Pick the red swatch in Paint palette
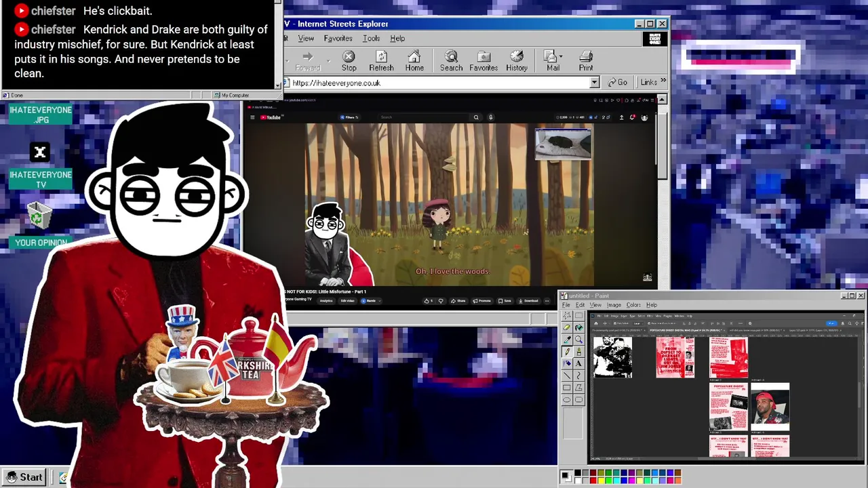868x488 pixels. [x=593, y=480]
